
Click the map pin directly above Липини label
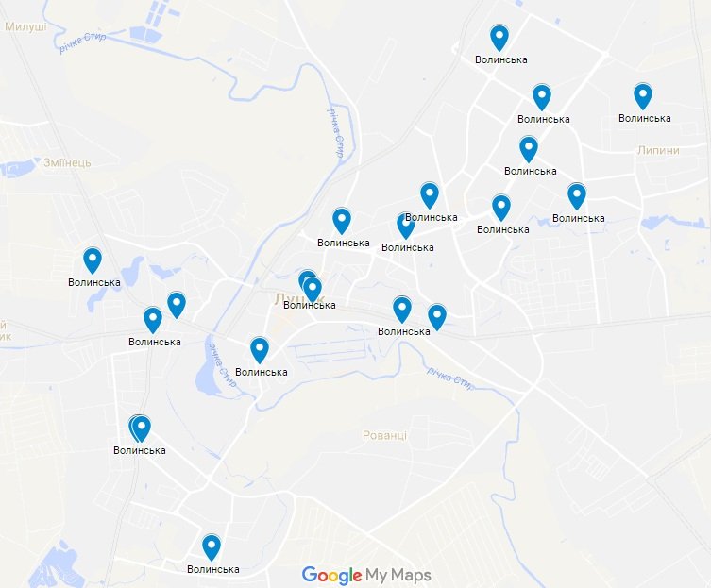tap(642, 96)
